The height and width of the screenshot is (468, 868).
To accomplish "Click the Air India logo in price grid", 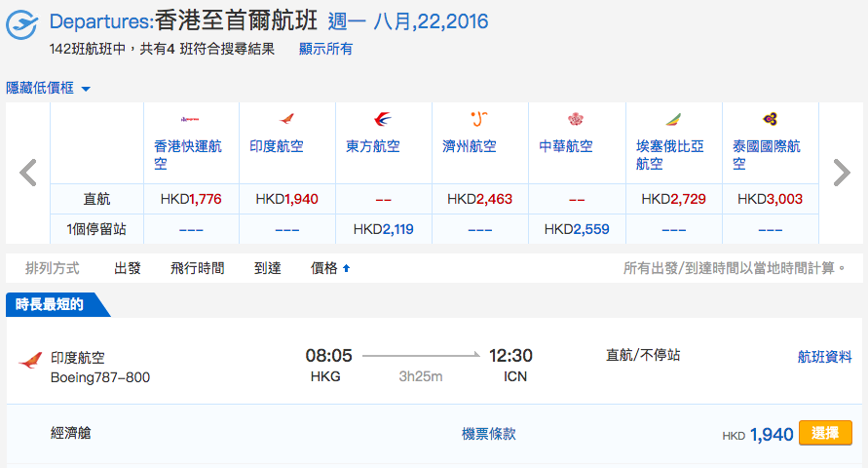I will click(x=286, y=119).
